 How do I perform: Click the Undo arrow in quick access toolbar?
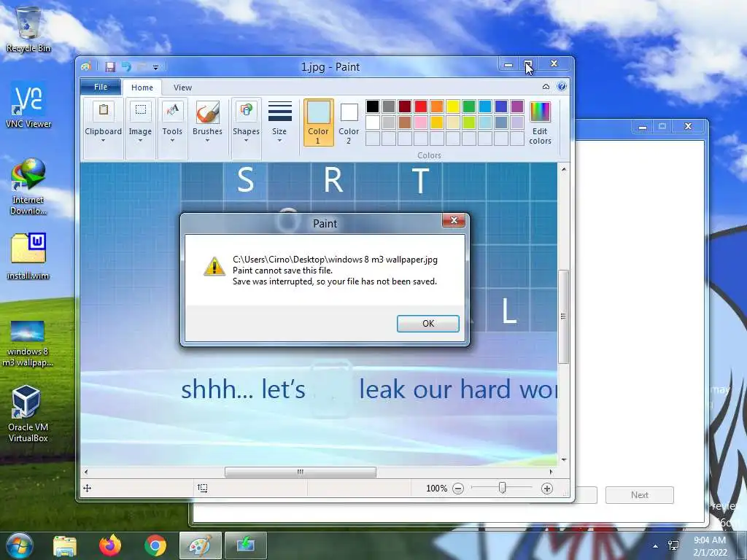click(126, 67)
